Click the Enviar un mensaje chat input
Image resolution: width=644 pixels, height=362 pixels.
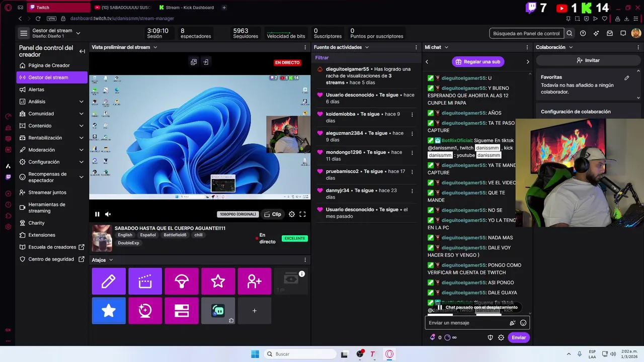click(x=468, y=323)
